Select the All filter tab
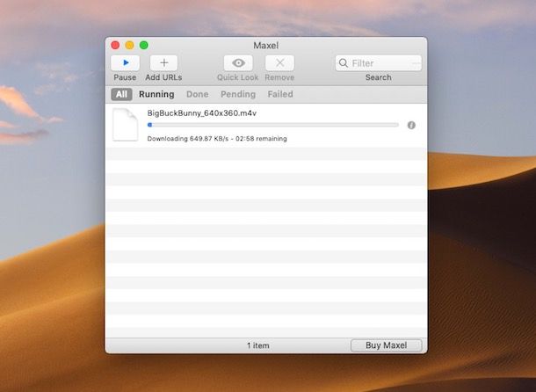Screen dimensions: 536x392 click(121, 94)
